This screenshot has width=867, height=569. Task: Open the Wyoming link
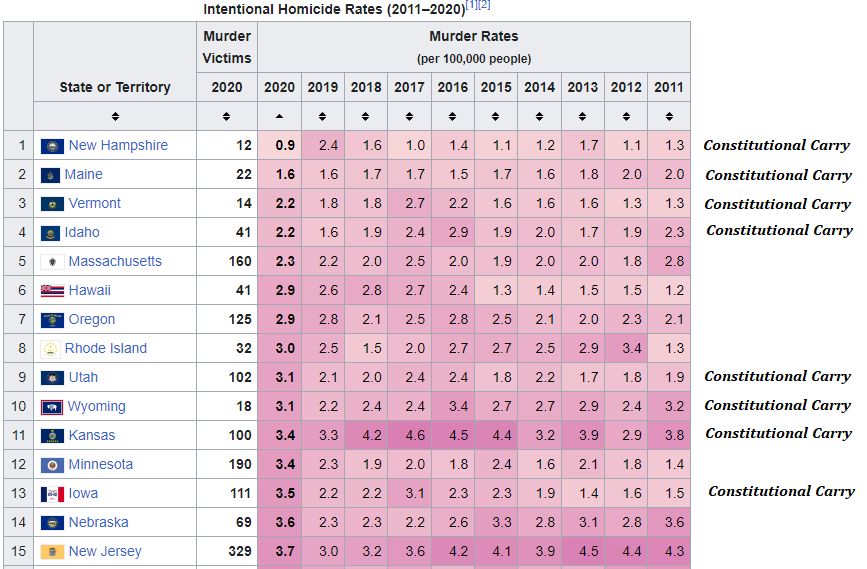click(x=97, y=406)
